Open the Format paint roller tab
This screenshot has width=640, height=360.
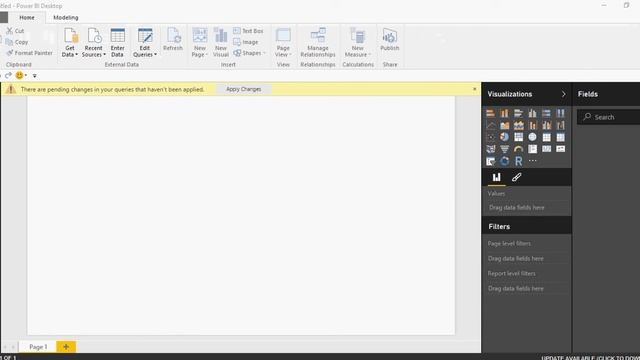tap(516, 177)
